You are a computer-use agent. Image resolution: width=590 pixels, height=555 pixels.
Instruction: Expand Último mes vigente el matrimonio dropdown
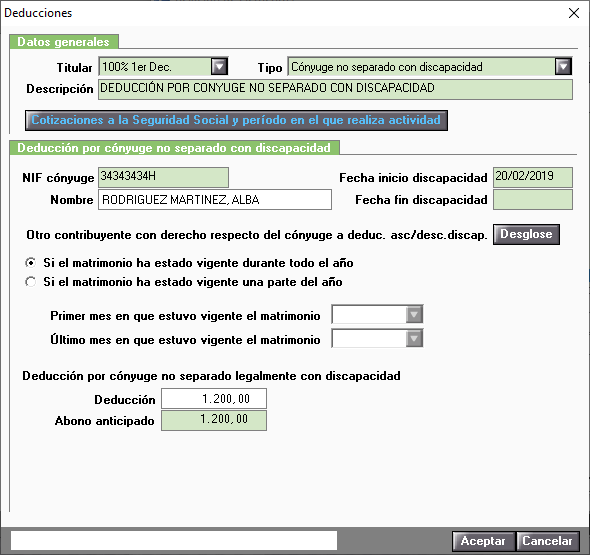414,339
